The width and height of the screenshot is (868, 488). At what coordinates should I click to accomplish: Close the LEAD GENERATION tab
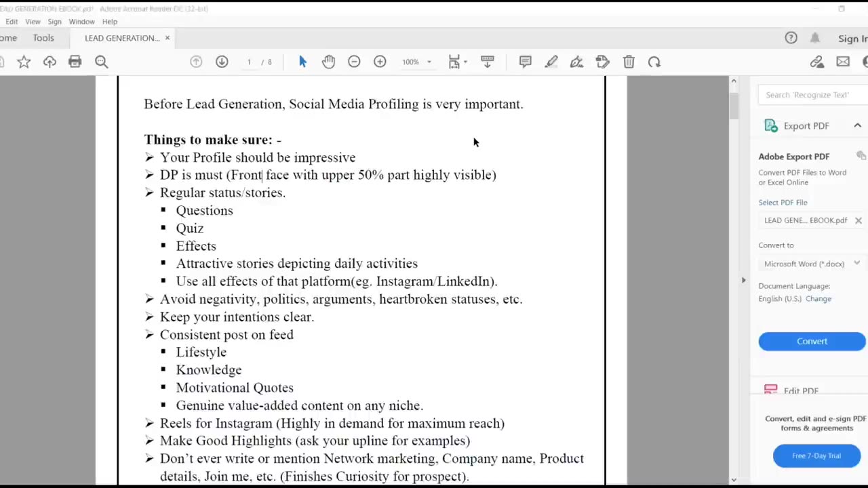[167, 38]
